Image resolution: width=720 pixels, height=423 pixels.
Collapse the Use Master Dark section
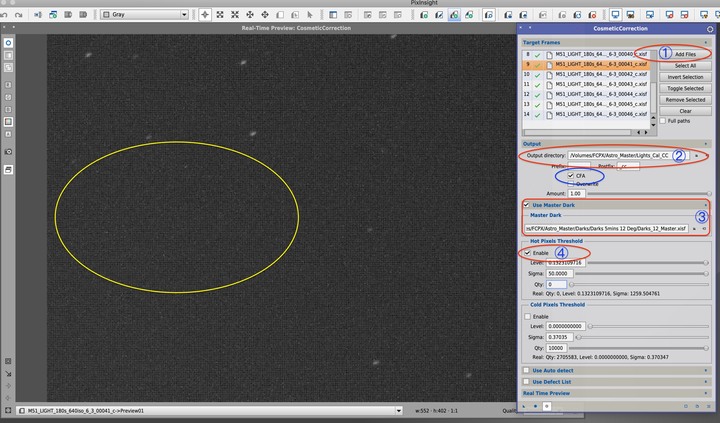tap(706, 205)
